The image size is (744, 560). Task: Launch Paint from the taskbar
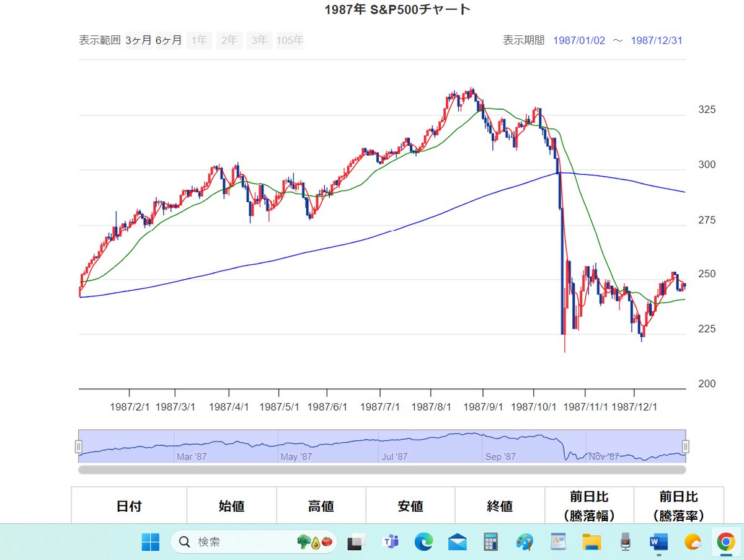pos(525,543)
